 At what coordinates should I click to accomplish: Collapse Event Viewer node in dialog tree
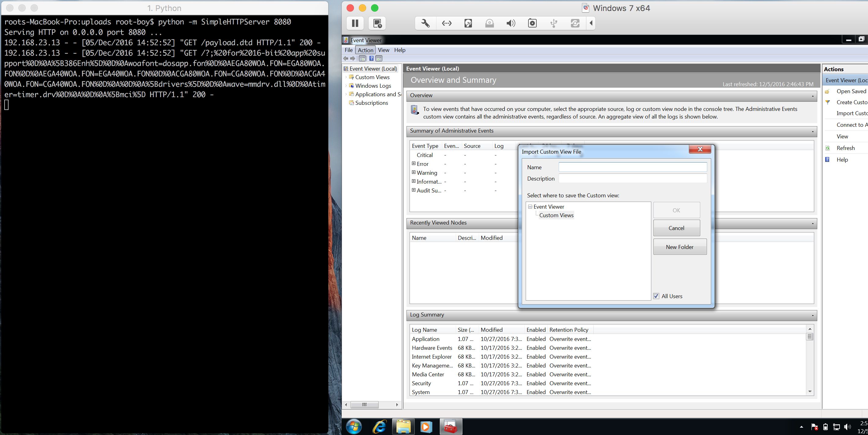click(530, 207)
